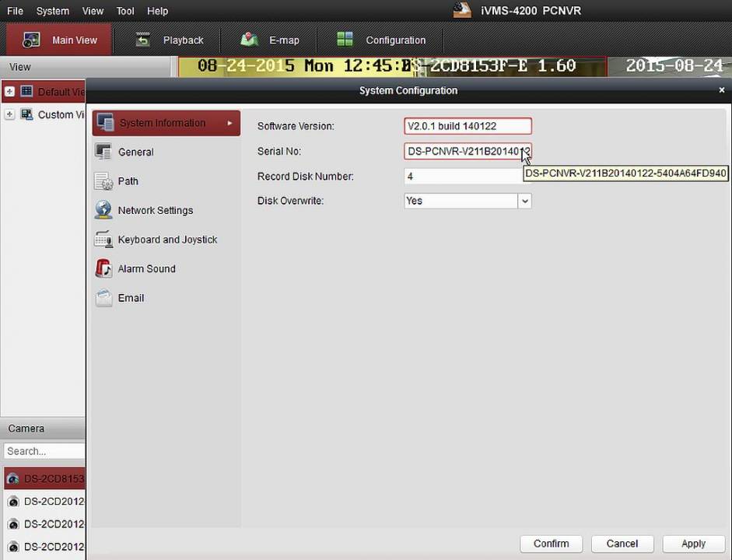Switch to the Main View tab

pyautogui.click(x=59, y=40)
